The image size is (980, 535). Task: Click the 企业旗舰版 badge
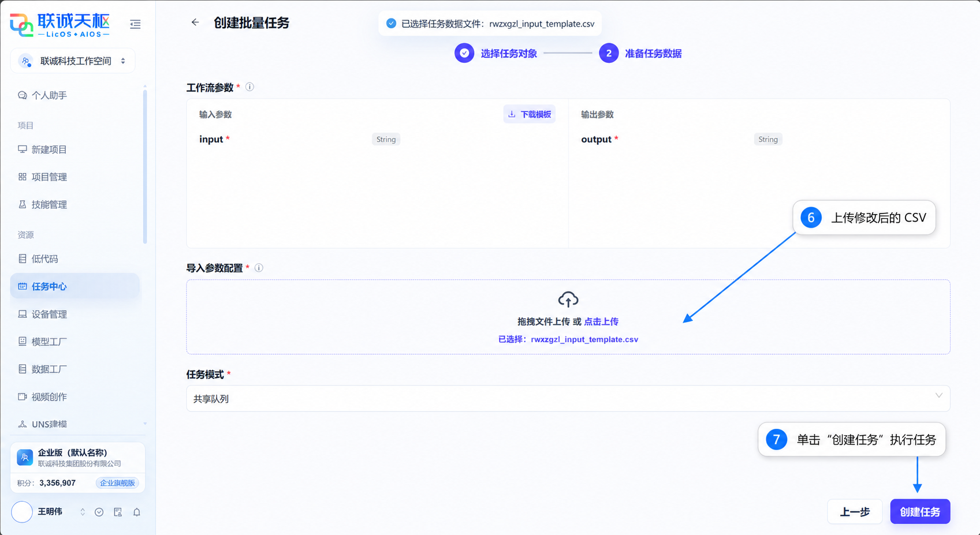118,483
